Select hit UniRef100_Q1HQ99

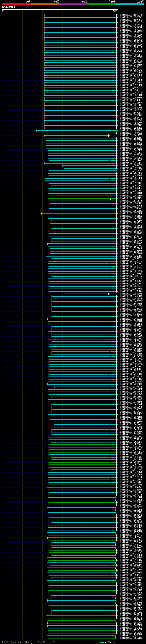131,334
